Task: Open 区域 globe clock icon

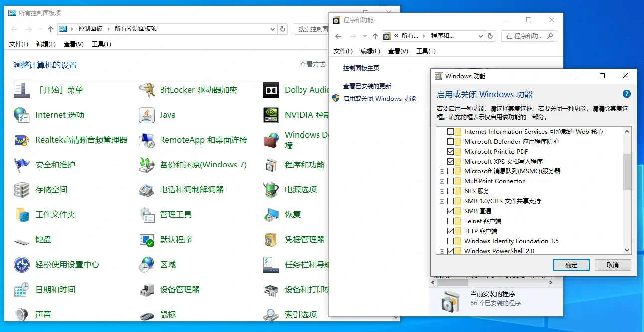Action: [147, 265]
